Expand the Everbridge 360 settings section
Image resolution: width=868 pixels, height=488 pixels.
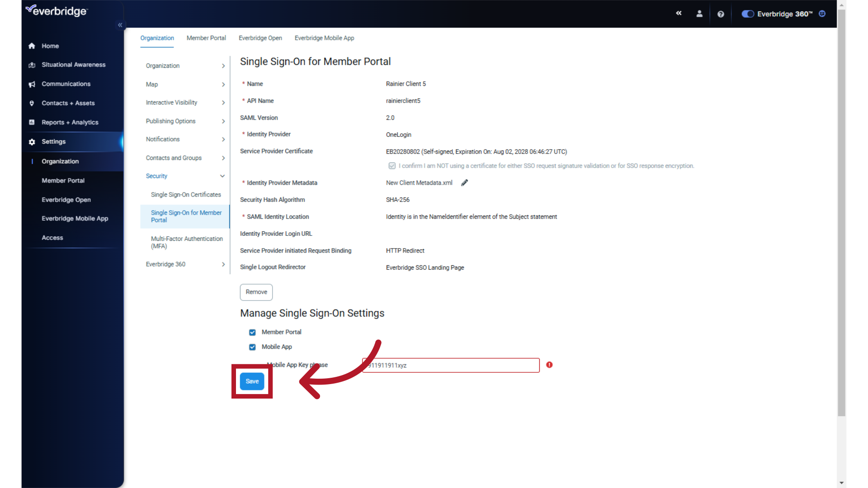pos(222,264)
